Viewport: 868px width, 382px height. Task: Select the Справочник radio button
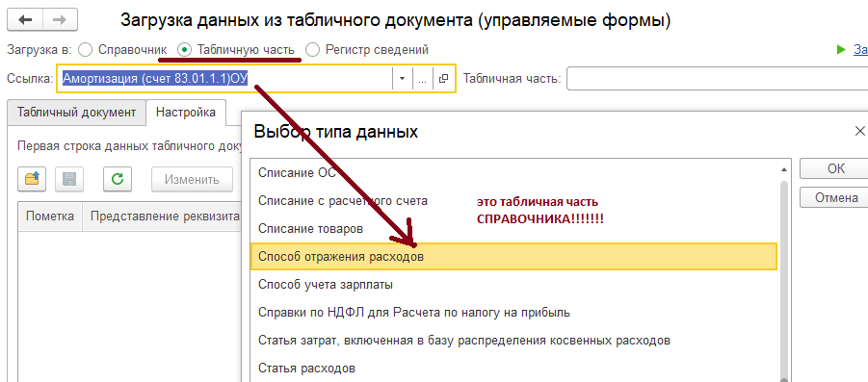(85, 50)
